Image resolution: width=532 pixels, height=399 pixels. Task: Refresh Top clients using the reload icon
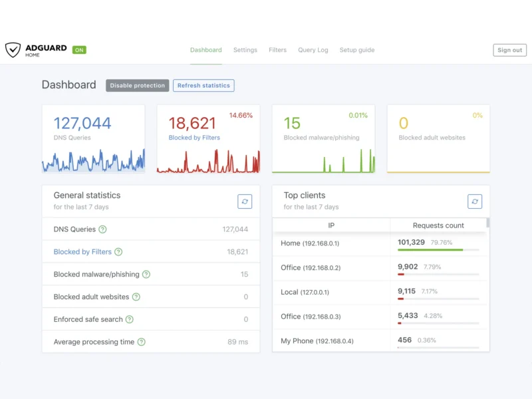[x=475, y=201]
